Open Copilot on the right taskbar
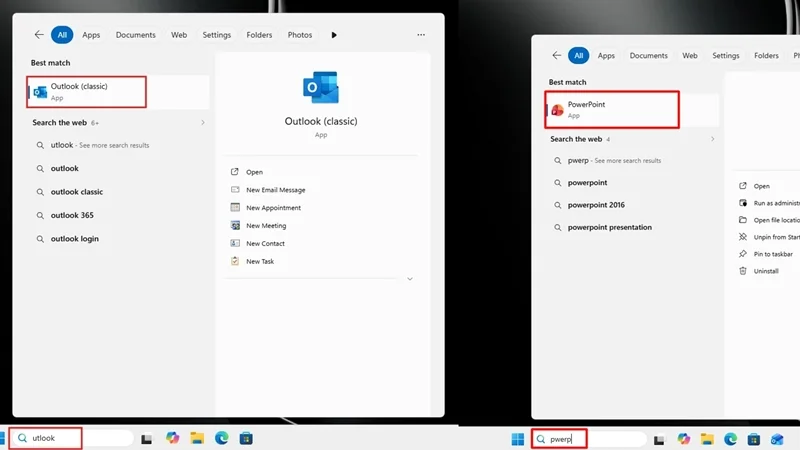The width and height of the screenshot is (800, 450). [684, 439]
